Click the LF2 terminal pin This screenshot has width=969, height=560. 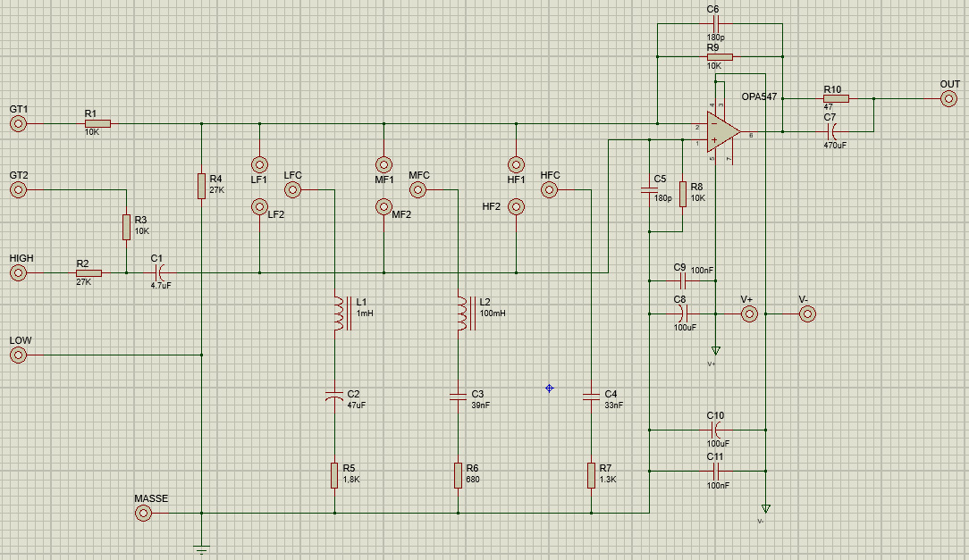coord(259,206)
